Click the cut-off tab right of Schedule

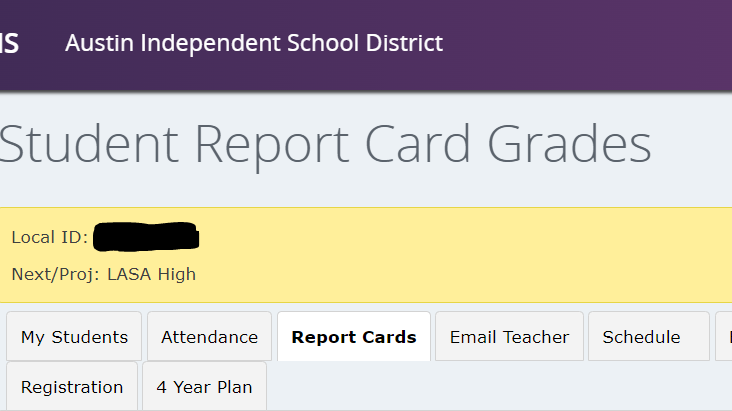click(x=725, y=337)
